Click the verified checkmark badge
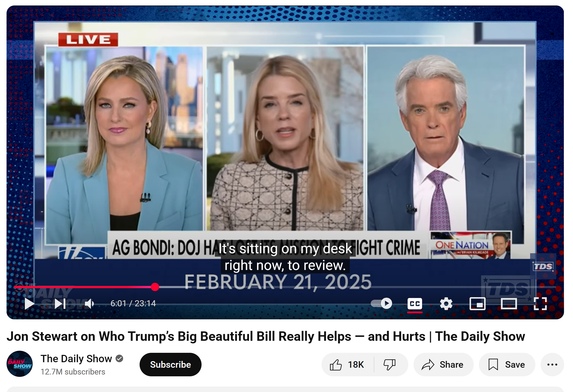573x392 pixels. coord(119,359)
